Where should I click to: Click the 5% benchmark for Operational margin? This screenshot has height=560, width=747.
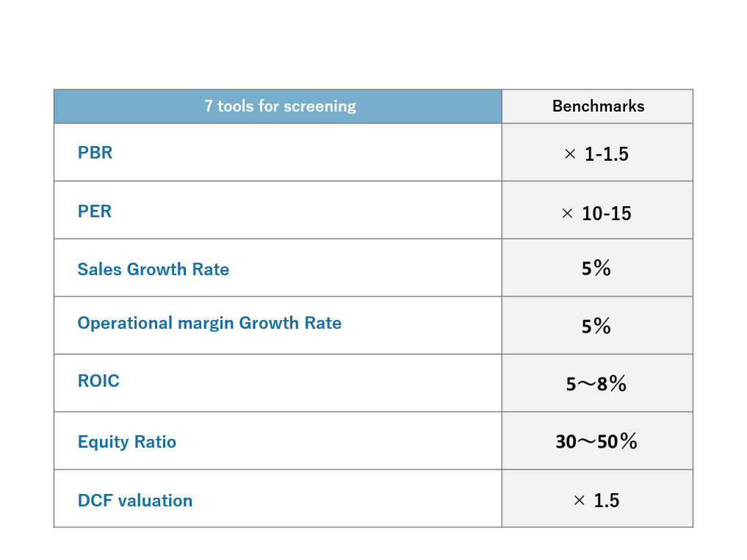click(596, 327)
